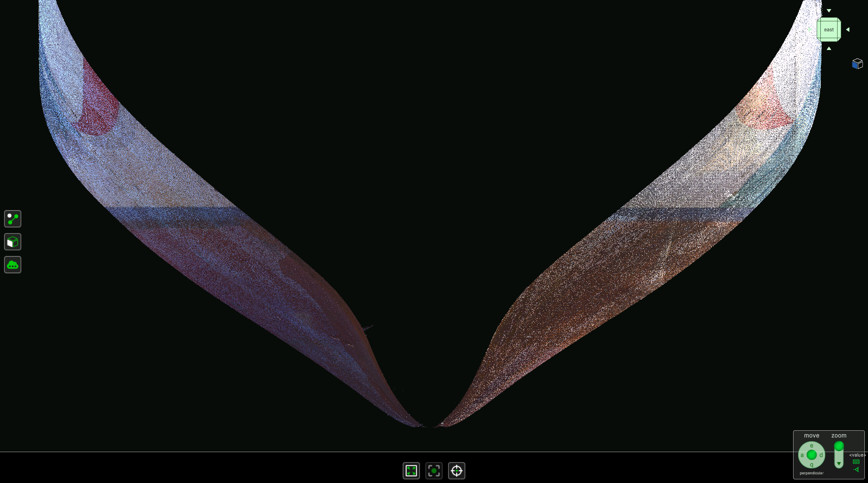Click the fit-to-view expand arrows icon
Screen dimensions: 868x483
point(411,471)
